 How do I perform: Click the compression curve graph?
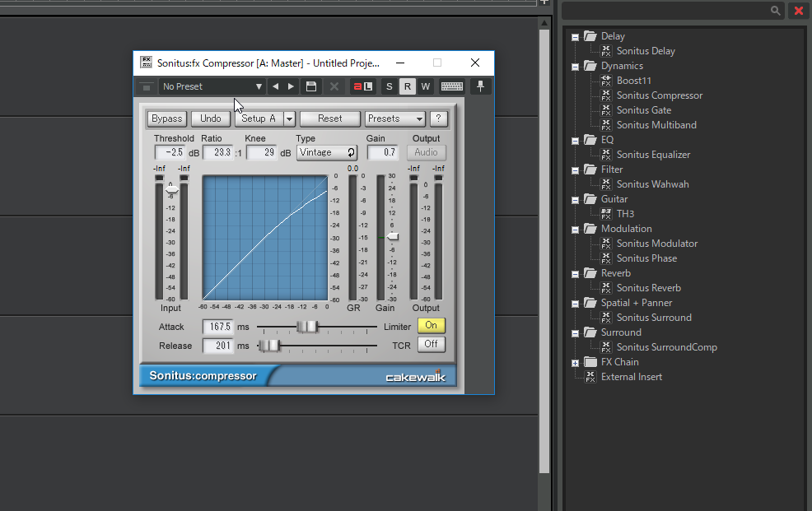tap(265, 238)
